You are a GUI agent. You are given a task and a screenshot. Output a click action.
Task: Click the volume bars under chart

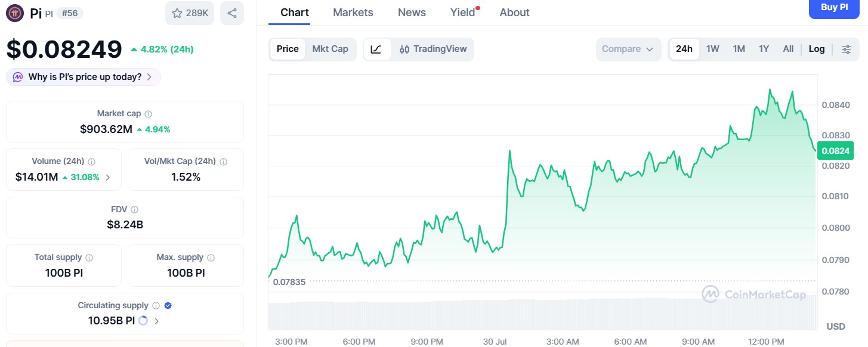[542, 314]
